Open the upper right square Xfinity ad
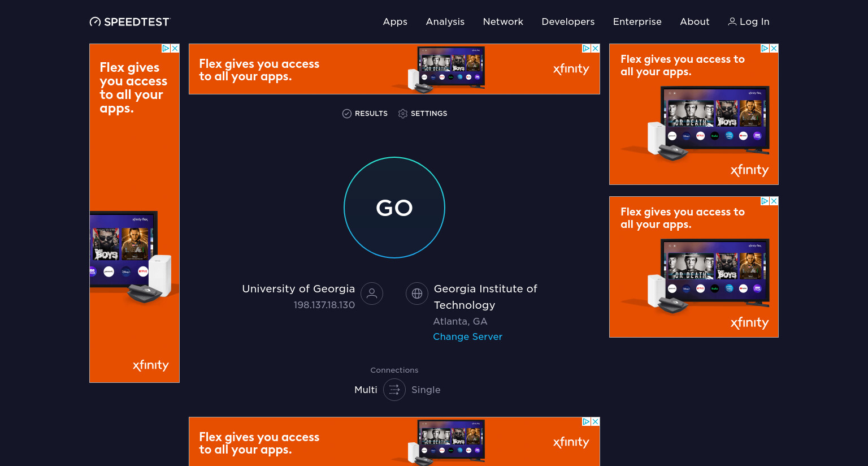Screen dimensions: 868x466 click(694, 114)
